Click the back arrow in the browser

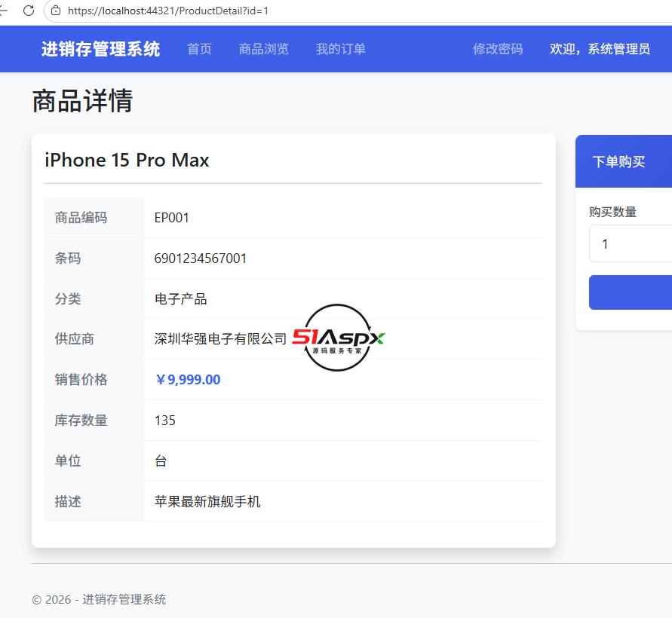tap(3, 11)
